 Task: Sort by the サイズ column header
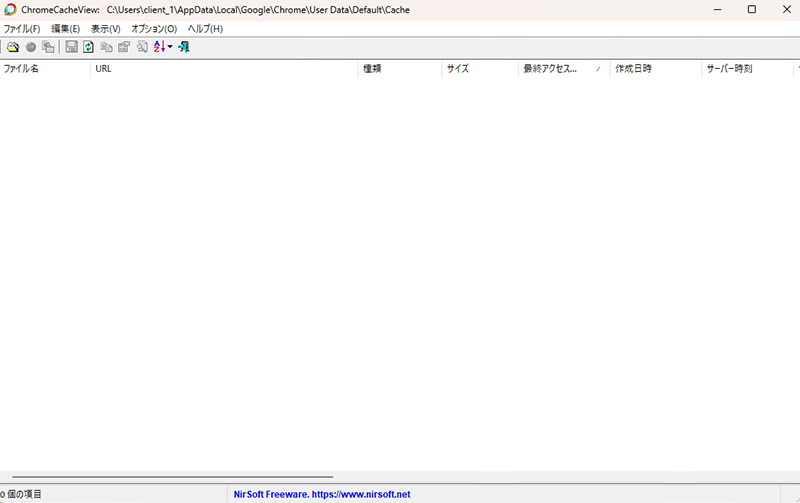479,69
